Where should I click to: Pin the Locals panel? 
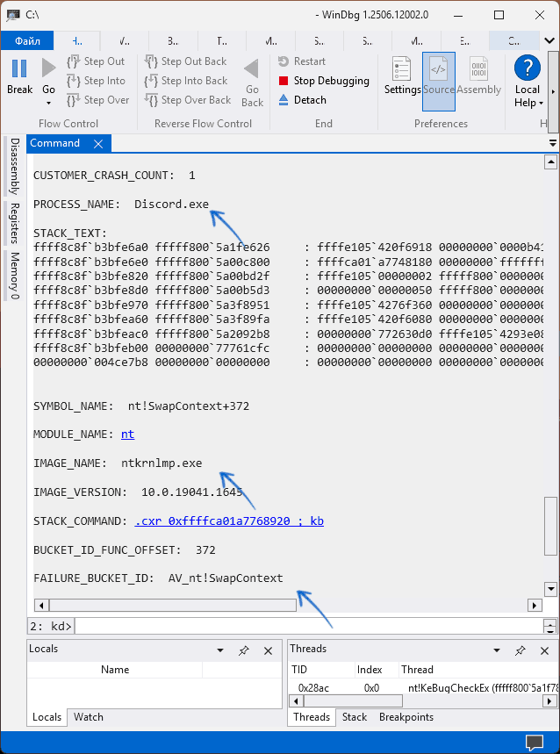pos(244,650)
